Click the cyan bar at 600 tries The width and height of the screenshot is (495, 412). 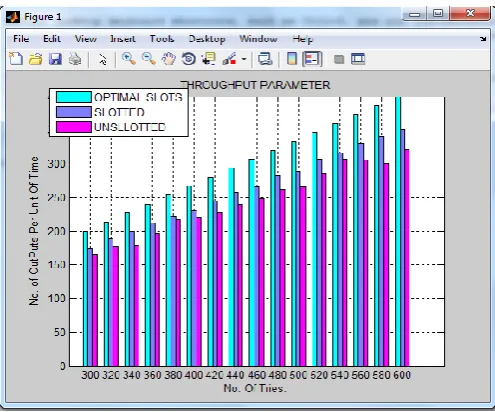pyautogui.click(x=398, y=232)
